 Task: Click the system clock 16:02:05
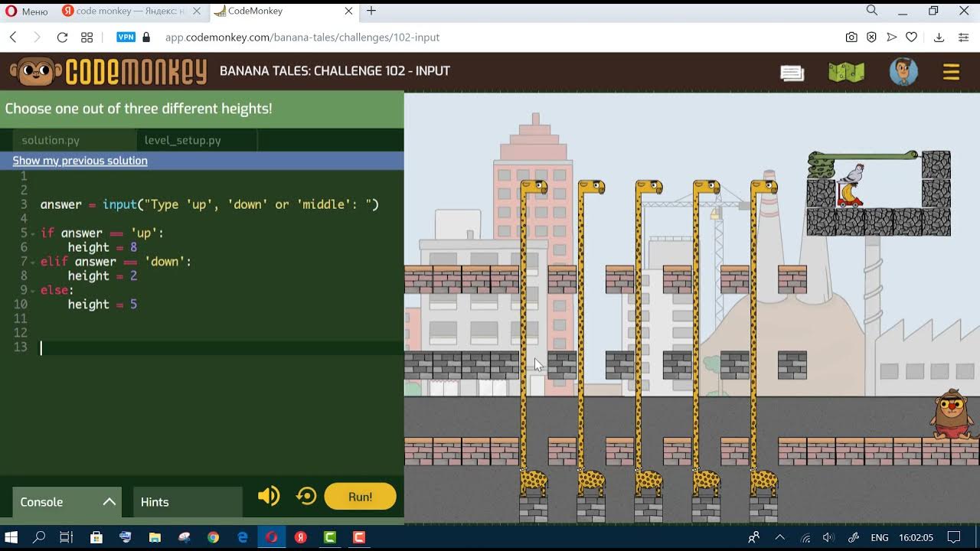[x=917, y=537]
